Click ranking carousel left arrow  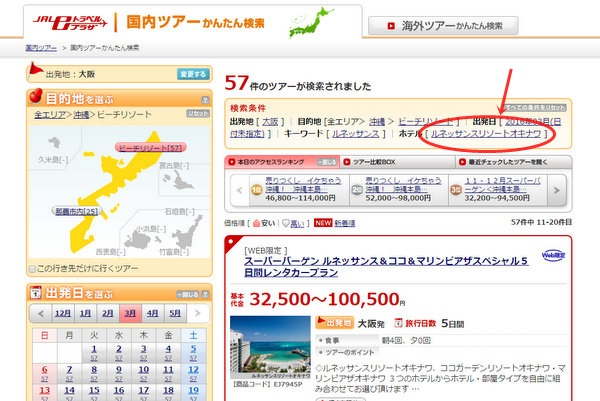[240, 190]
